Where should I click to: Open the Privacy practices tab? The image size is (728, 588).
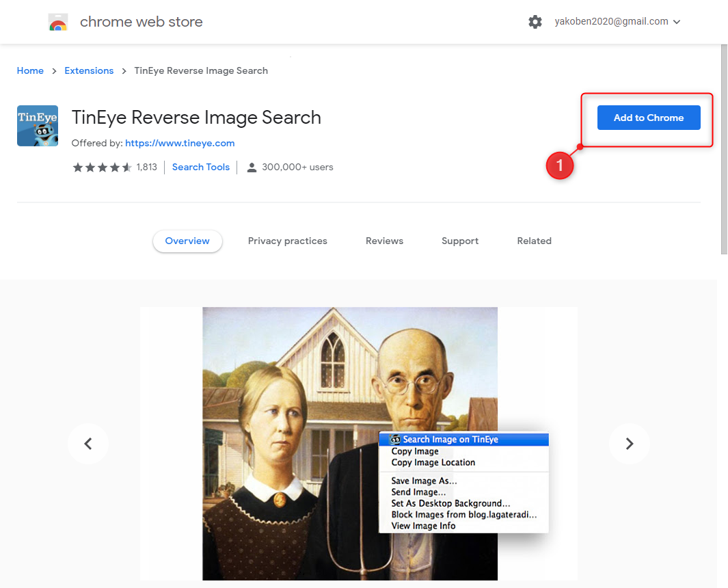(287, 241)
